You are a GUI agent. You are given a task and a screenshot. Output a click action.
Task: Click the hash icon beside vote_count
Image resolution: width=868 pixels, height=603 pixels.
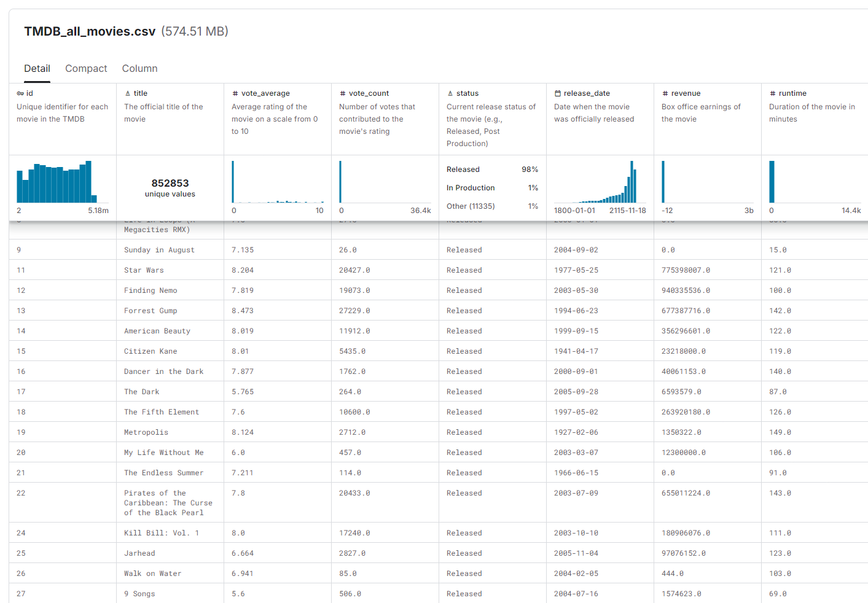pyautogui.click(x=343, y=93)
